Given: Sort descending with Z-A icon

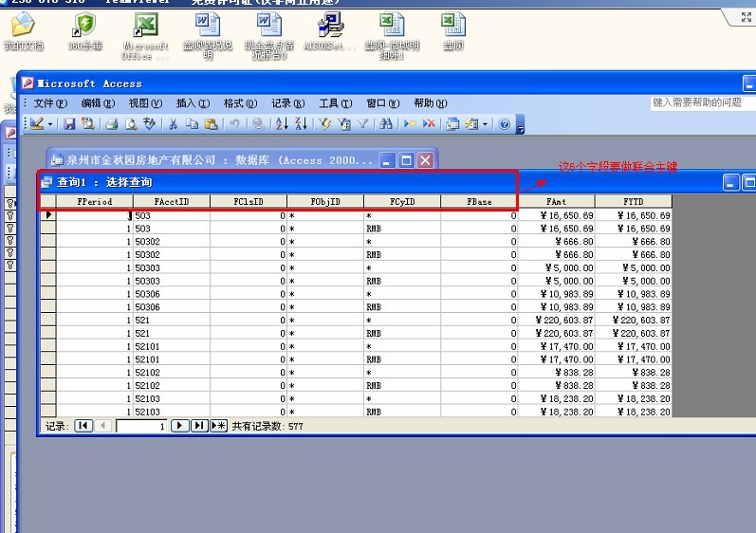Looking at the screenshot, I should (301, 124).
